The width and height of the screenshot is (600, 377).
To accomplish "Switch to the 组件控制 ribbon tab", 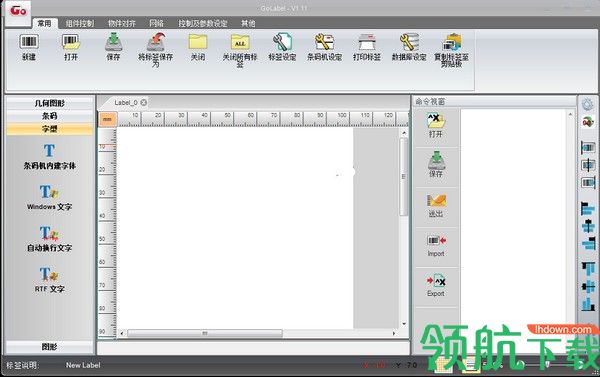I will pyautogui.click(x=80, y=23).
